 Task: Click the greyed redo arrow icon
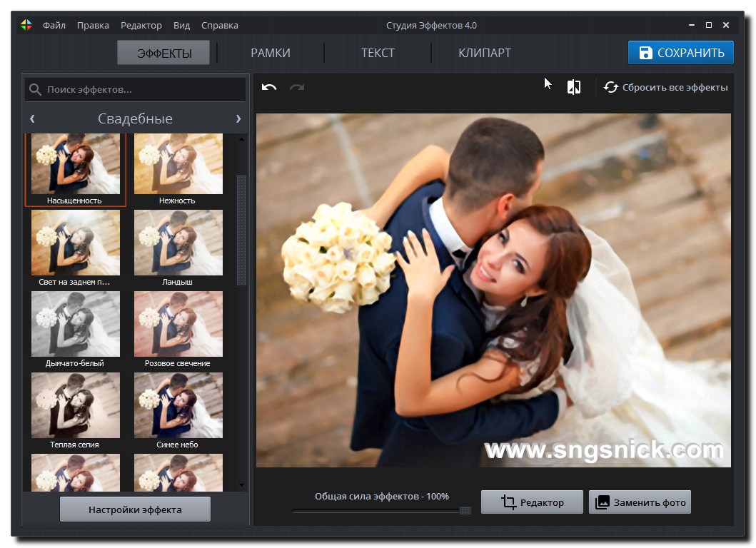coord(296,87)
